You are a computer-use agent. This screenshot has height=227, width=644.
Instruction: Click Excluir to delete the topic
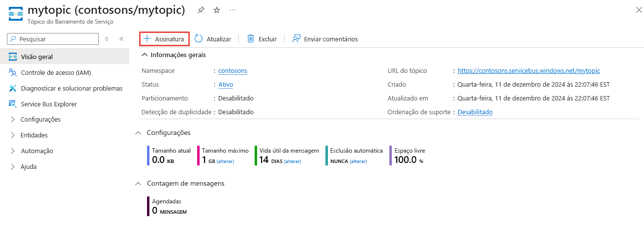262,39
